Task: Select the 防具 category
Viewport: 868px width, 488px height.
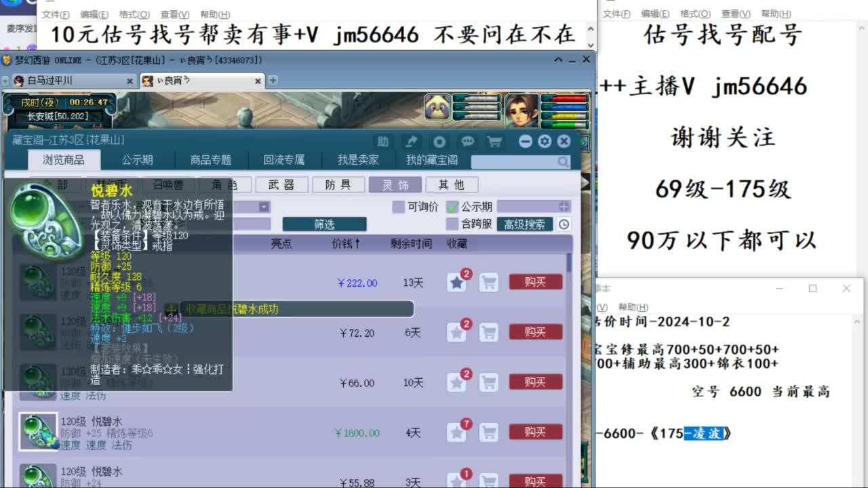Action: [338, 184]
